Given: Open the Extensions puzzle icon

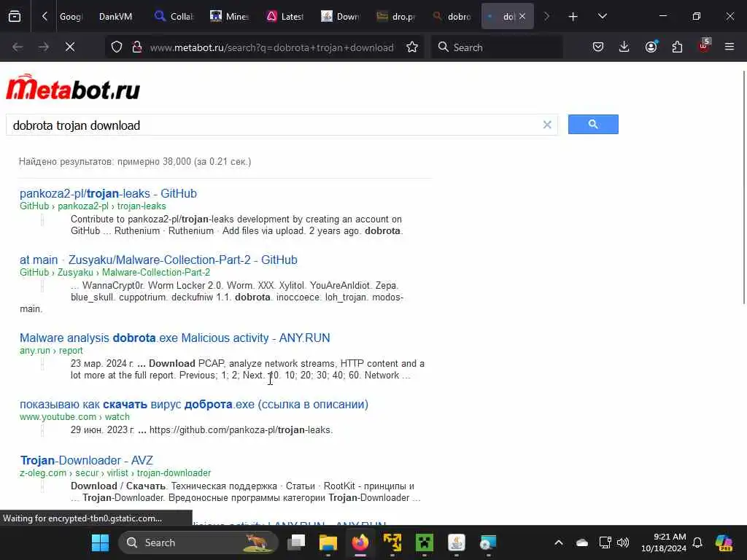Looking at the screenshot, I should point(677,47).
